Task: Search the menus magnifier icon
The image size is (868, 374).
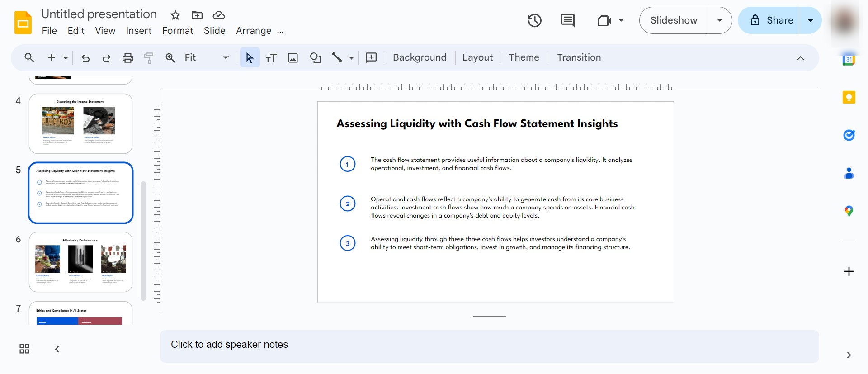Action: pyautogui.click(x=29, y=57)
